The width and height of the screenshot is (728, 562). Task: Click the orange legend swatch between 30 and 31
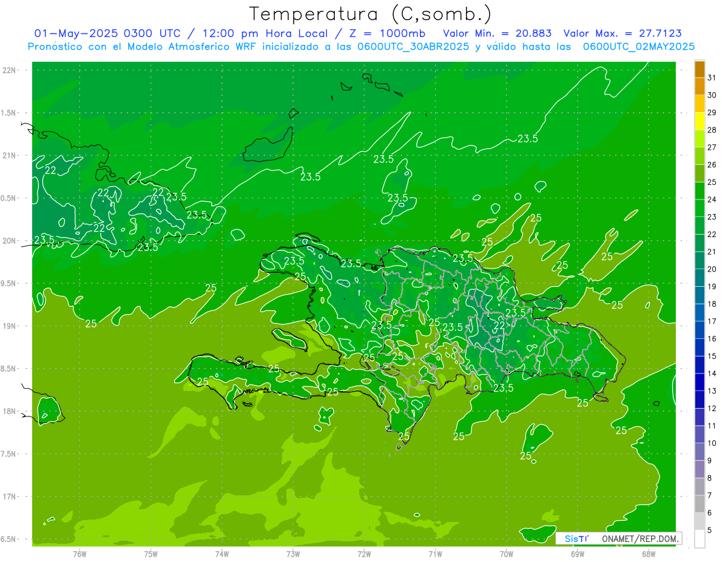point(699,87)
